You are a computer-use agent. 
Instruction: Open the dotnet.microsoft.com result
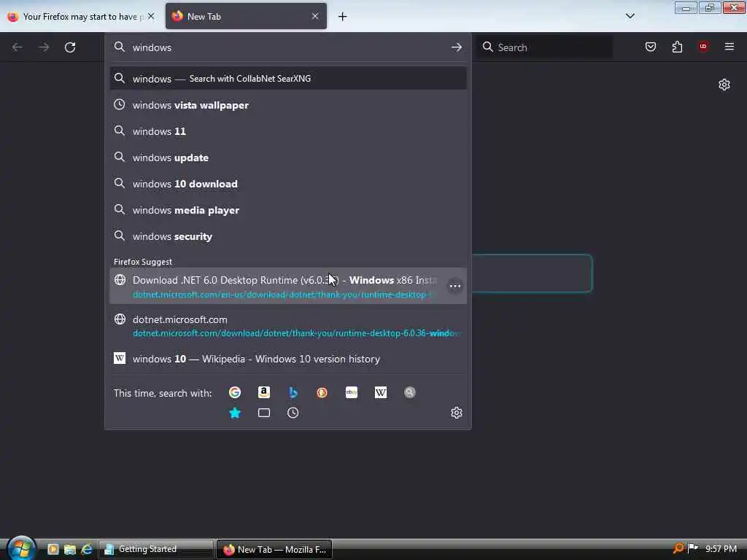[288, 326]
